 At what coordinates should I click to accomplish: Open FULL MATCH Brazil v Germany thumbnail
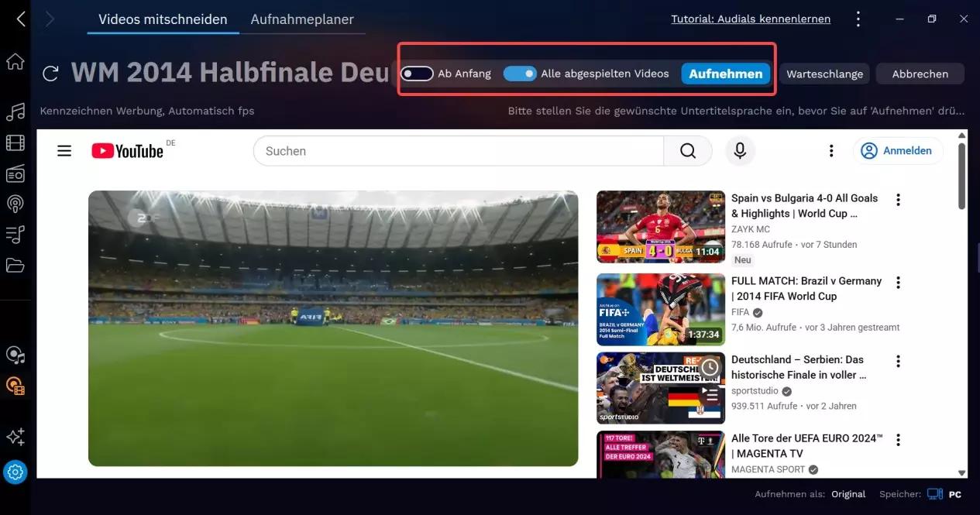click(661, 309)
